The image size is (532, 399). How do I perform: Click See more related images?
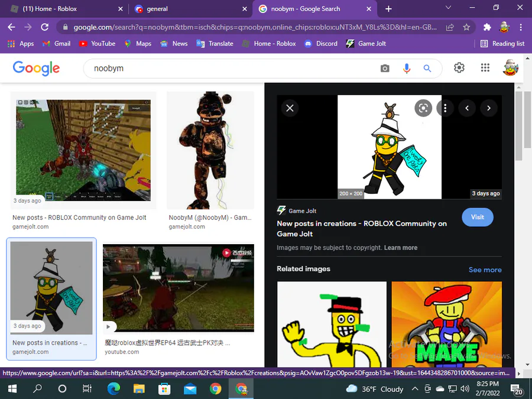tap(485, 270)
